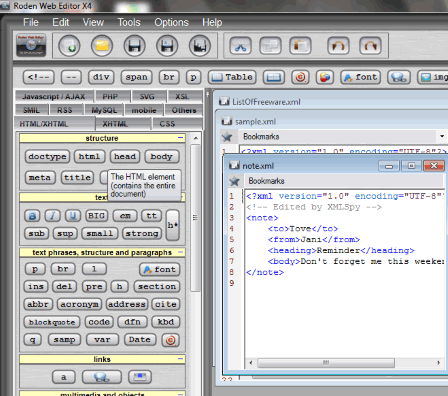Open the Bookmarks dropdown in sample.xml
Viewport: 448px width, 396px height.
(x=442, y=136)
